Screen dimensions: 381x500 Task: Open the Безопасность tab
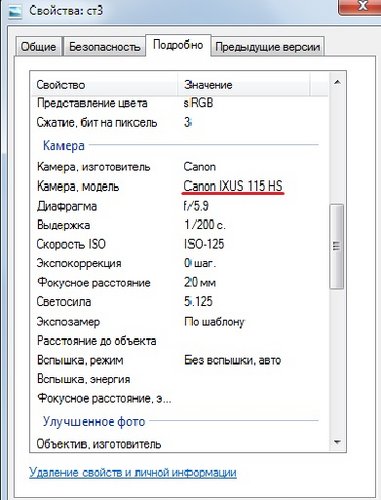104,47
